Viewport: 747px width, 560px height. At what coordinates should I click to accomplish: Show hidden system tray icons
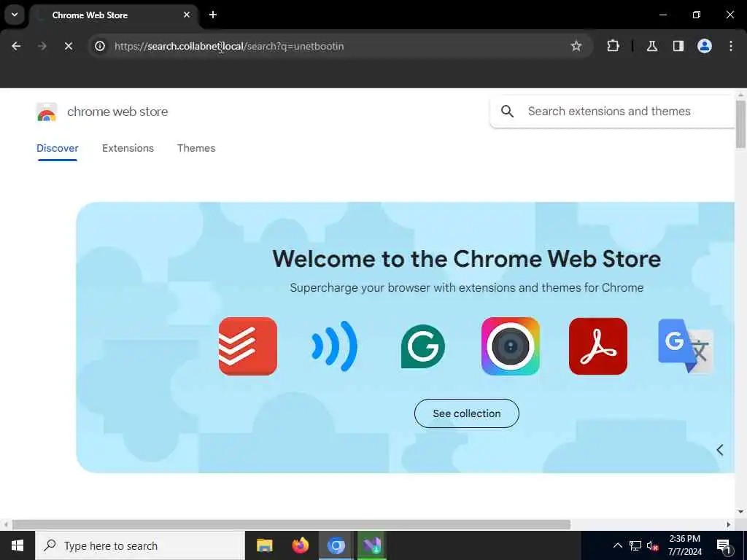[x=617, y=545]
